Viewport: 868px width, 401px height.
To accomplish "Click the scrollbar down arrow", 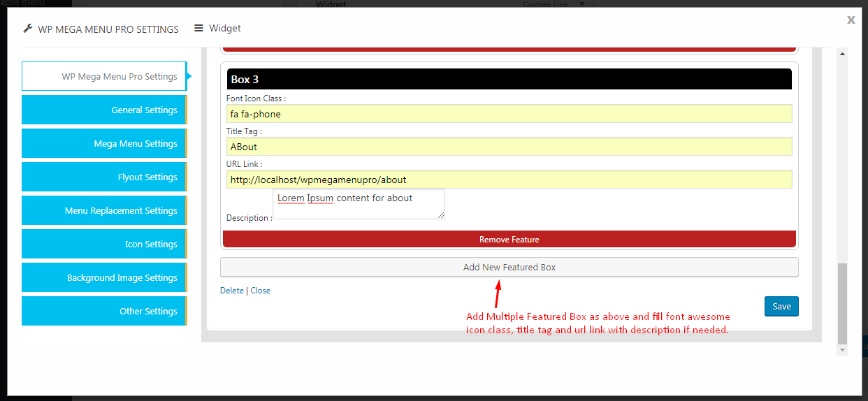I will tap(842, 350).
